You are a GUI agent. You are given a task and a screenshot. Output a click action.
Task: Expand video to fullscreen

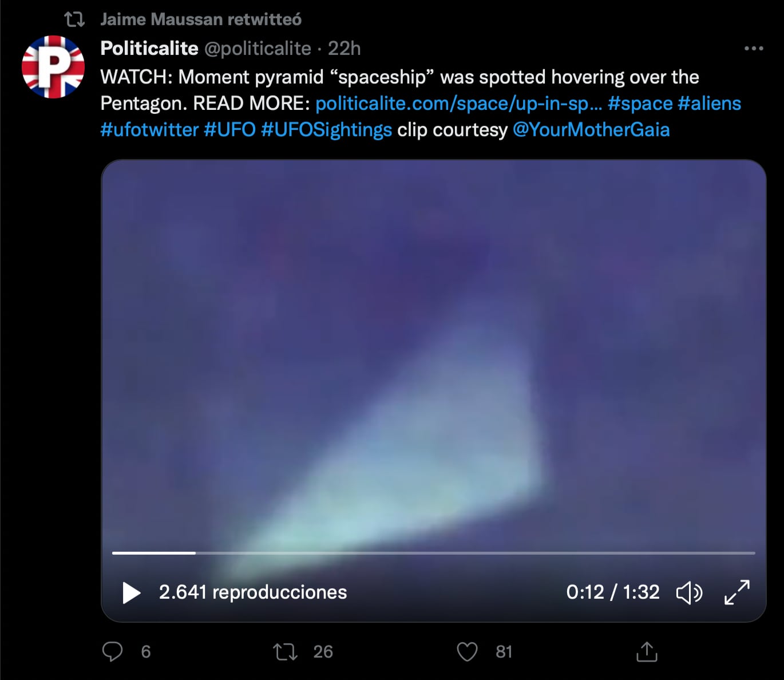(737, 592)
